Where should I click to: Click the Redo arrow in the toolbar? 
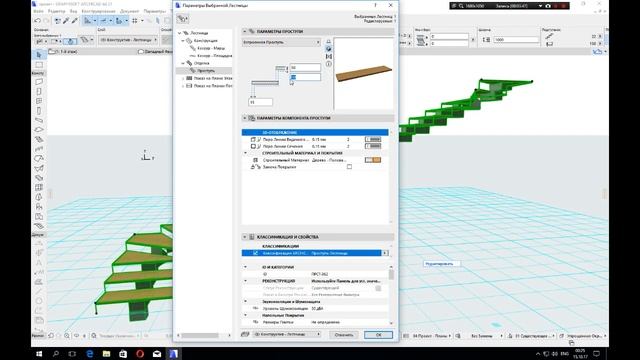click(46, 20)
